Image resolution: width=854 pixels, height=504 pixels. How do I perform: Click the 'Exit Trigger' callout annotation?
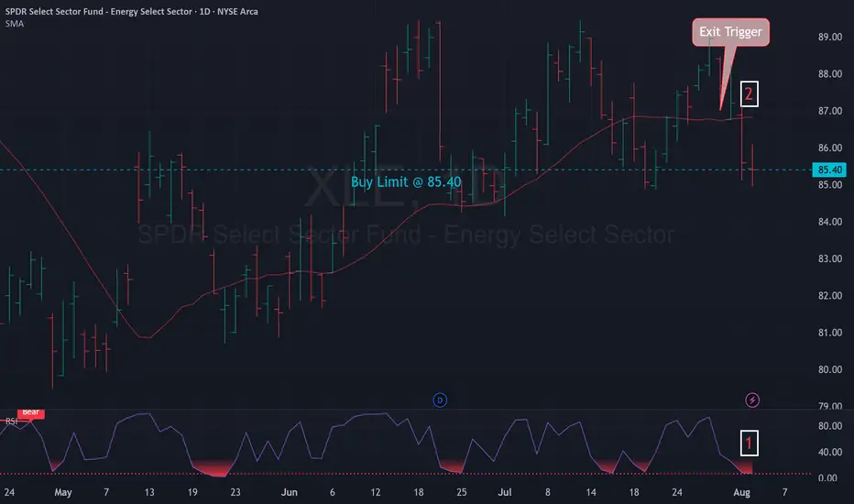tap(730, 32)
